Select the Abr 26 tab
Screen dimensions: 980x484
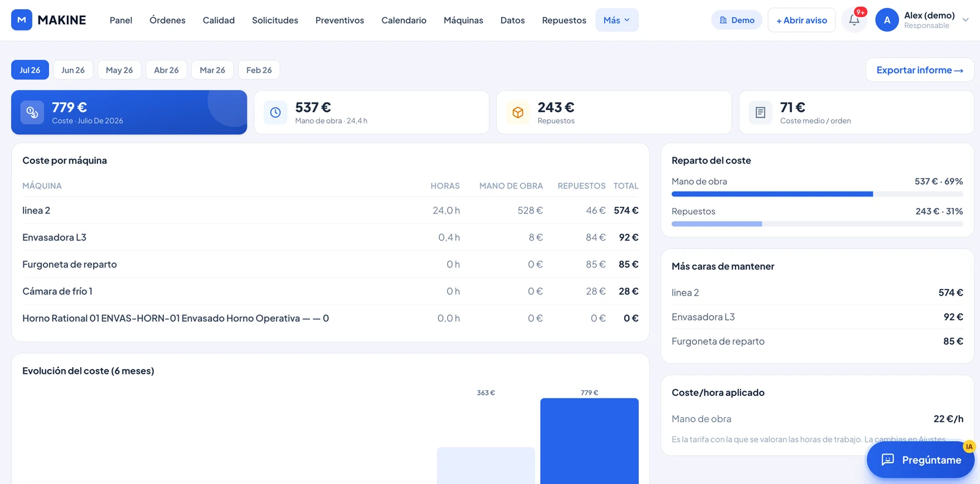166,70
